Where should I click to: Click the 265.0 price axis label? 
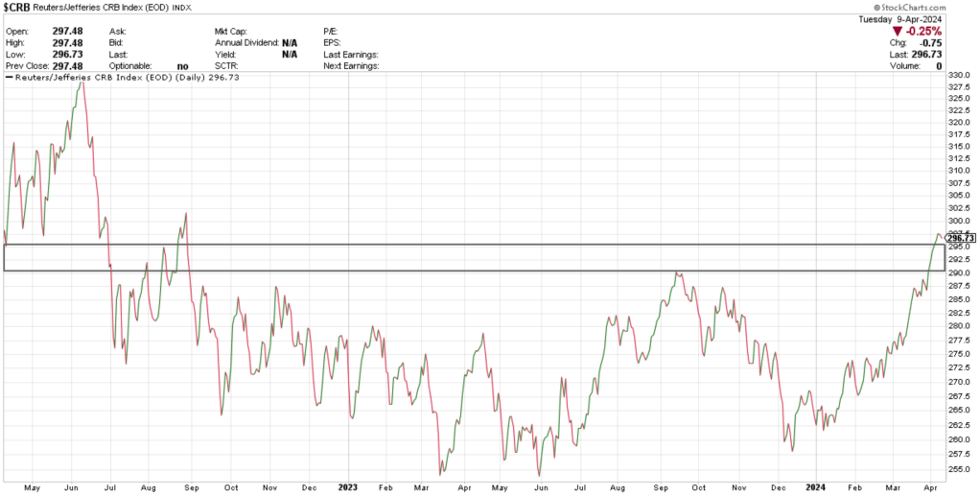pos(960,411)
